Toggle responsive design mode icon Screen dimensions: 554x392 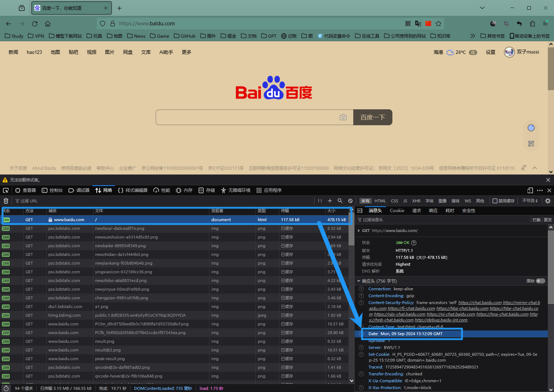tap(530, 190)
